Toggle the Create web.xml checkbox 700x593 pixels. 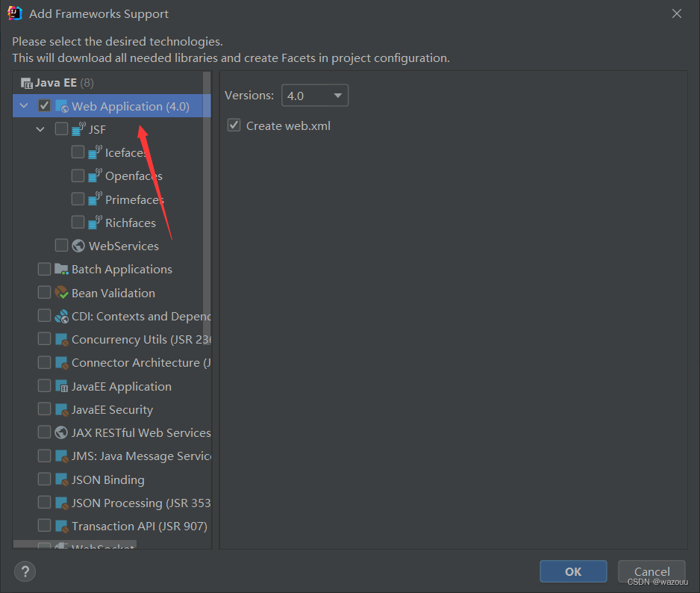point(234,125)
